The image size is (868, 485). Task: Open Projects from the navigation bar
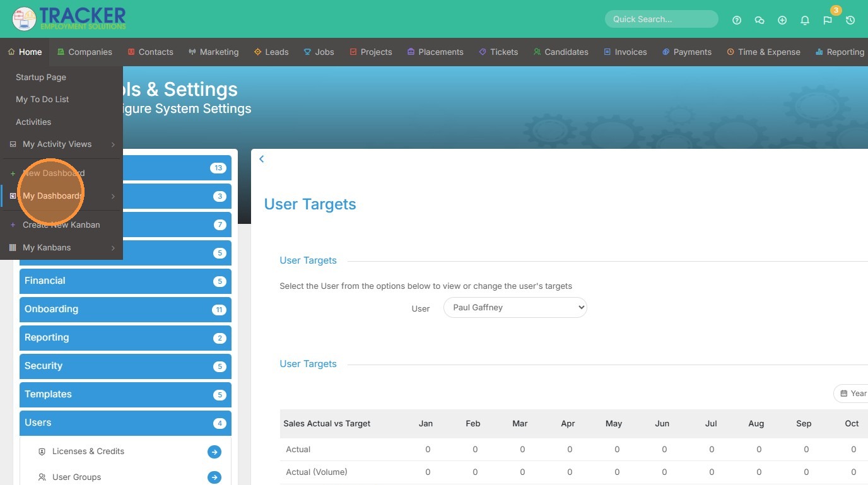(371, 52)
